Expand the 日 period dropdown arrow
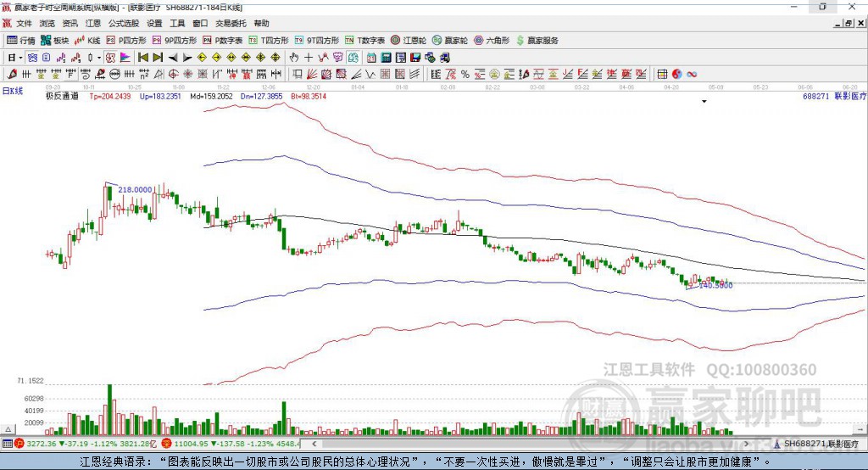Screen dimensions: 868x470 [x=20, y=58]
